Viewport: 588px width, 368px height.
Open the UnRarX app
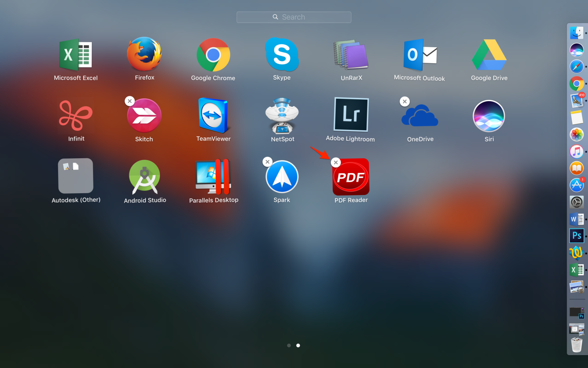[351, 54]
